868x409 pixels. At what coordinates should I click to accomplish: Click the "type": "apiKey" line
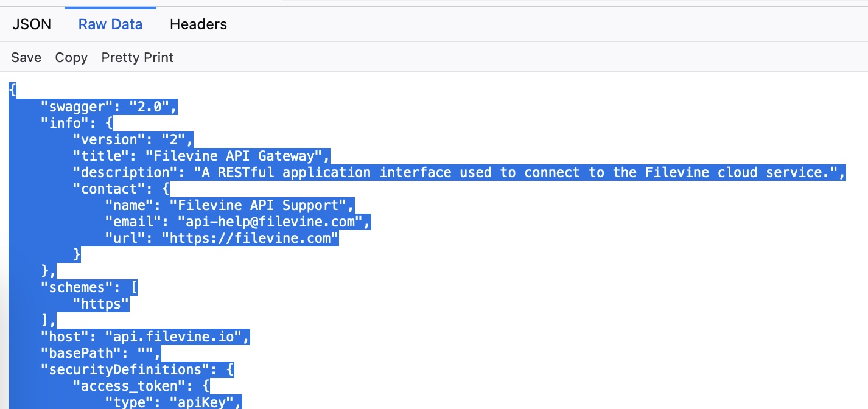(x=173, y=402)
